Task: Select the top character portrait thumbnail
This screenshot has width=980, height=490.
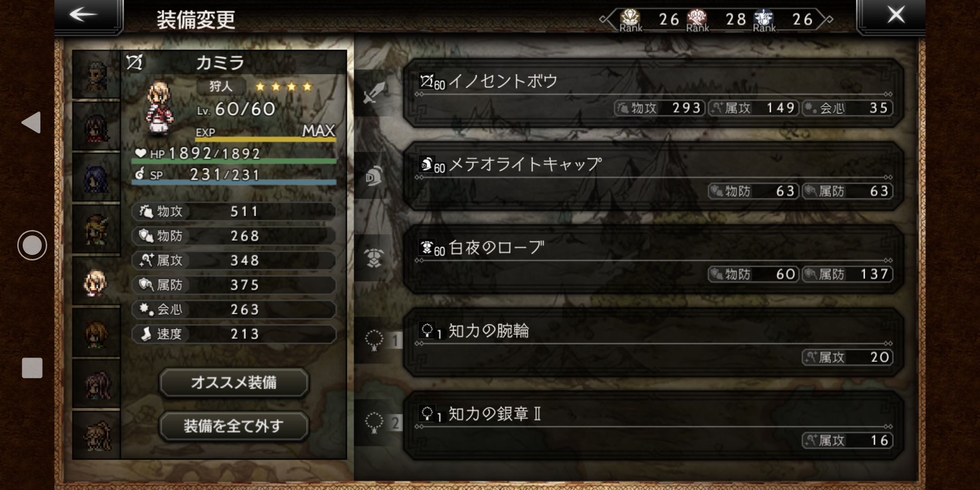Action: pos(96,74)
